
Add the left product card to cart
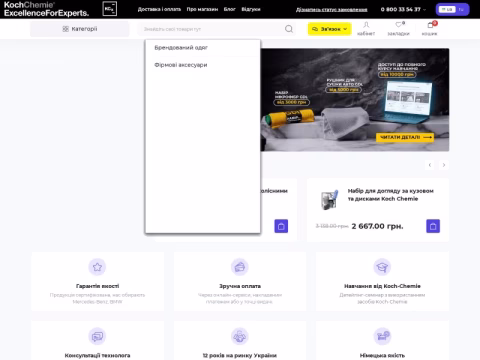(281, 226)
